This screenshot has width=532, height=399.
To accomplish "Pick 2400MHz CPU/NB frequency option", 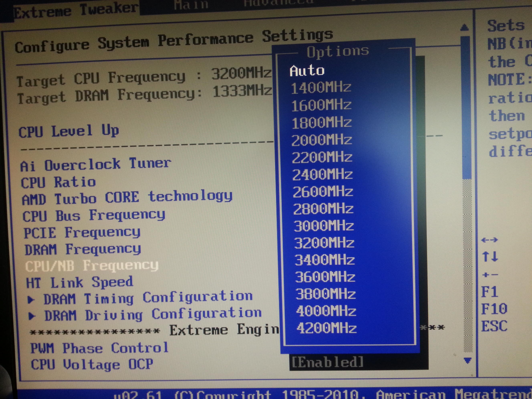I will coord(322,175).
